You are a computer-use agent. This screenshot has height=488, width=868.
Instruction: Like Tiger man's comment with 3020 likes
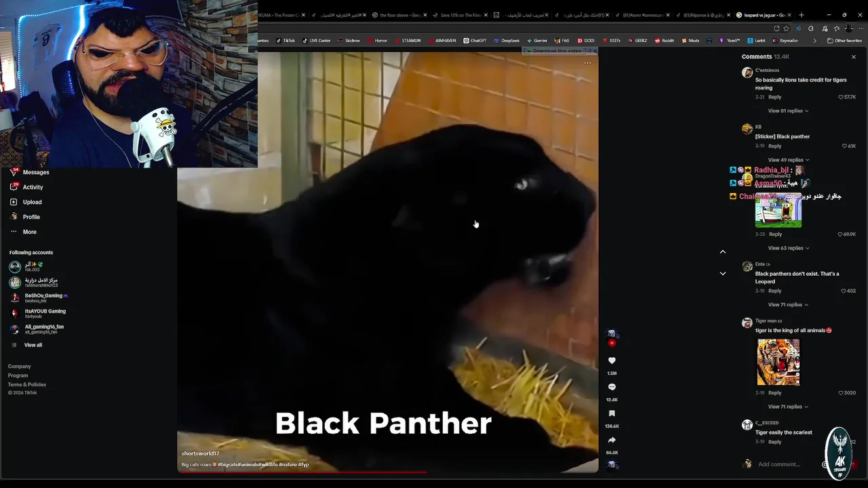click(x=841, y=392)
